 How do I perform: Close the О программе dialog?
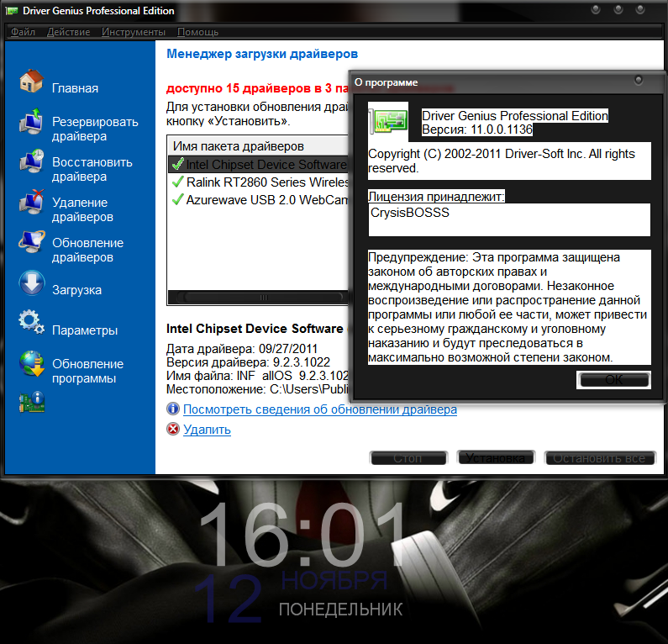pyautogui.click(x=639, y=80)
